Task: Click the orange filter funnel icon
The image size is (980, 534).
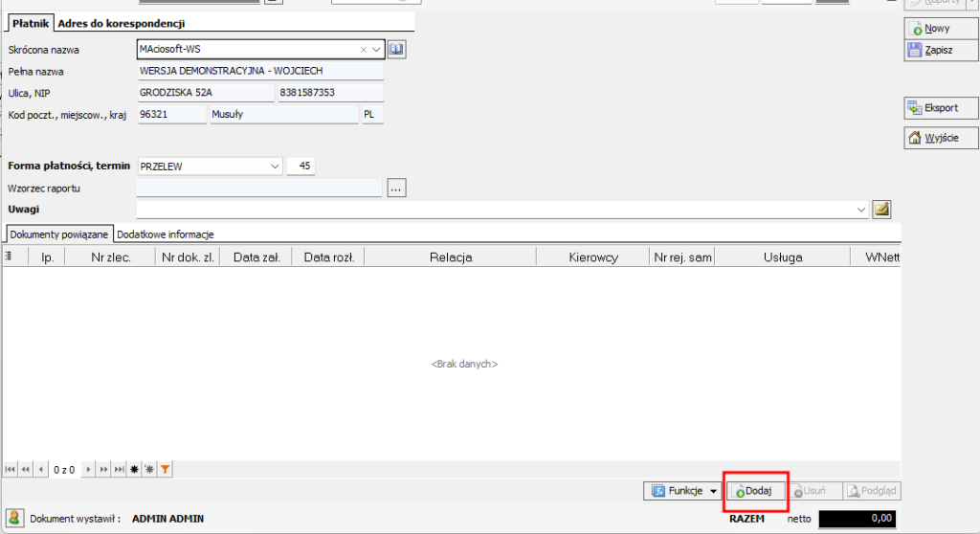Action: tap(166, 469)
